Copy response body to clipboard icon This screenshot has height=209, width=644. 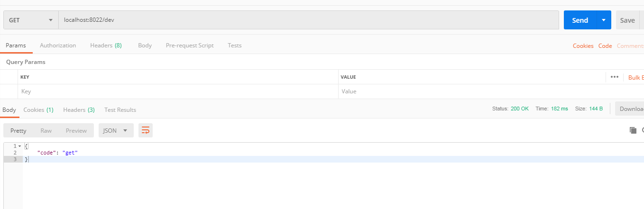(633, 130)
